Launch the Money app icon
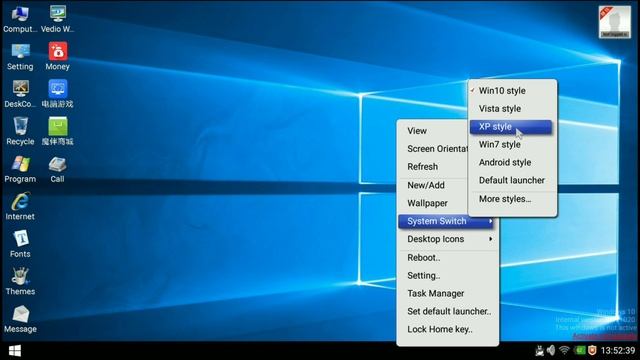 tap(58, 56)
